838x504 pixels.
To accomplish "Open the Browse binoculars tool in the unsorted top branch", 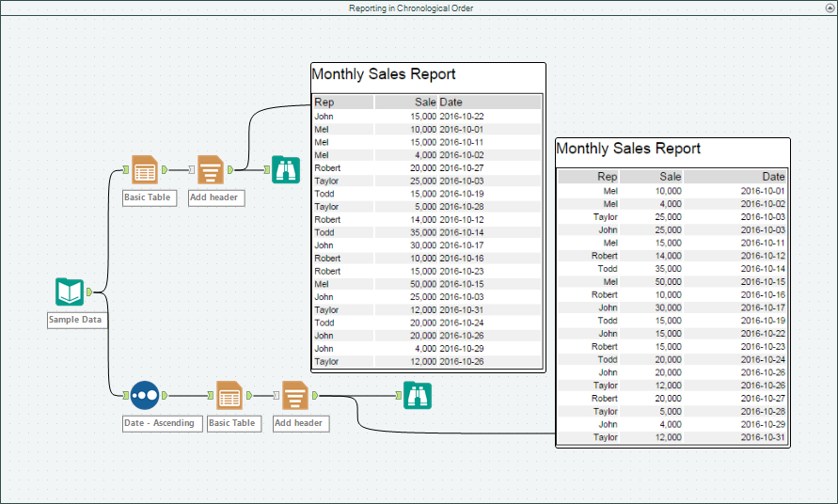I will pos(285,170).
